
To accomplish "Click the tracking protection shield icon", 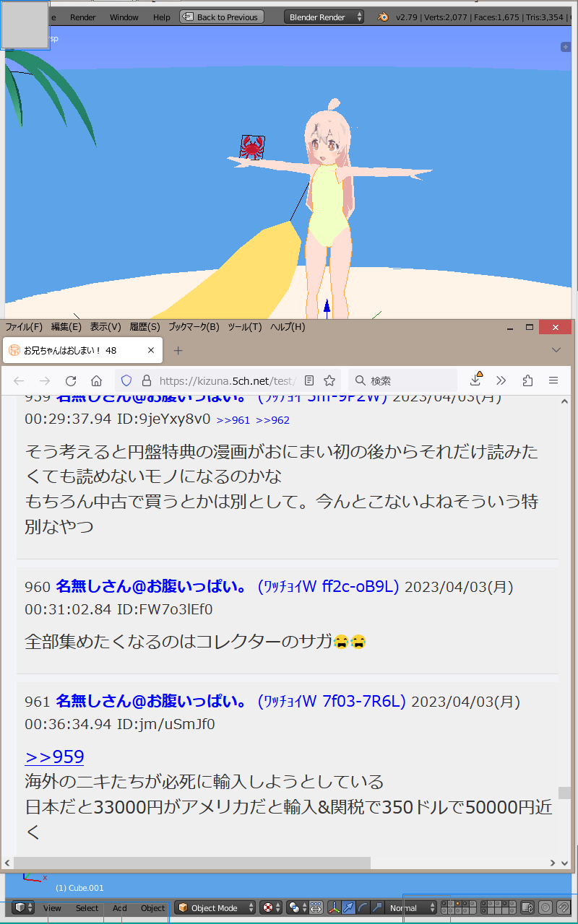I will pos(126,380).
